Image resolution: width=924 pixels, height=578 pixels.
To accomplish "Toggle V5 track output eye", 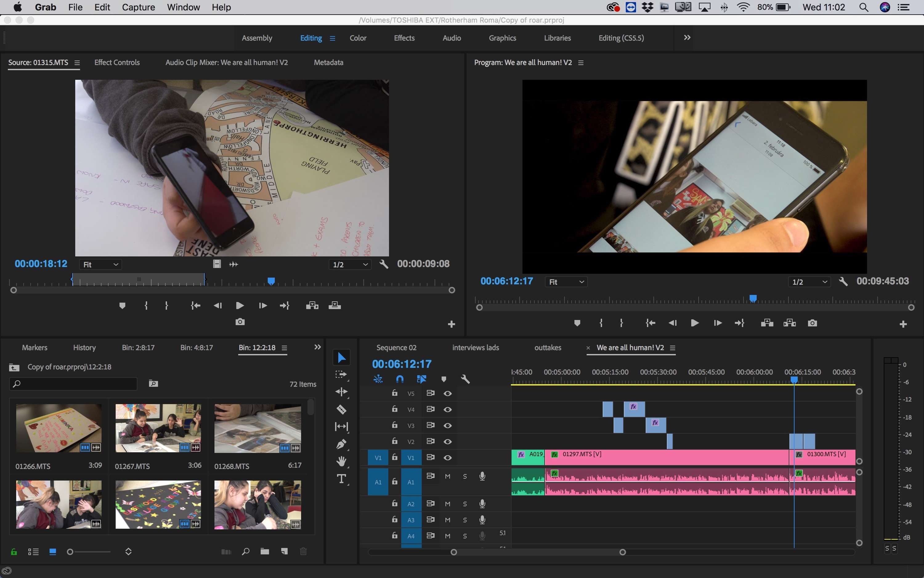I will click(448, 393).
